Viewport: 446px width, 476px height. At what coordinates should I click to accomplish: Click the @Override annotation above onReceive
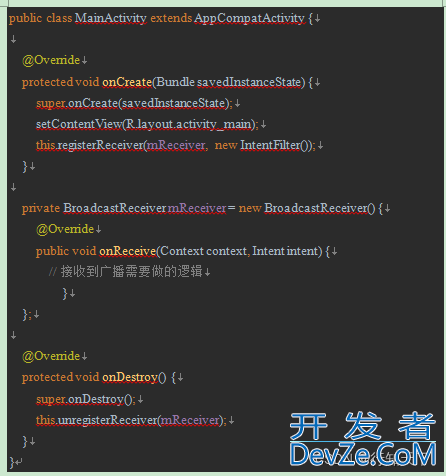65,229
